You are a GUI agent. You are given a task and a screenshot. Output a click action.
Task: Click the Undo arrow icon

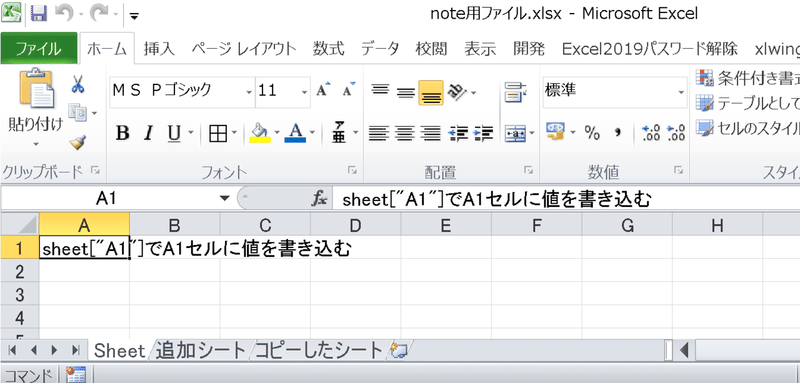pyautogui.click(x=64, y=13)
